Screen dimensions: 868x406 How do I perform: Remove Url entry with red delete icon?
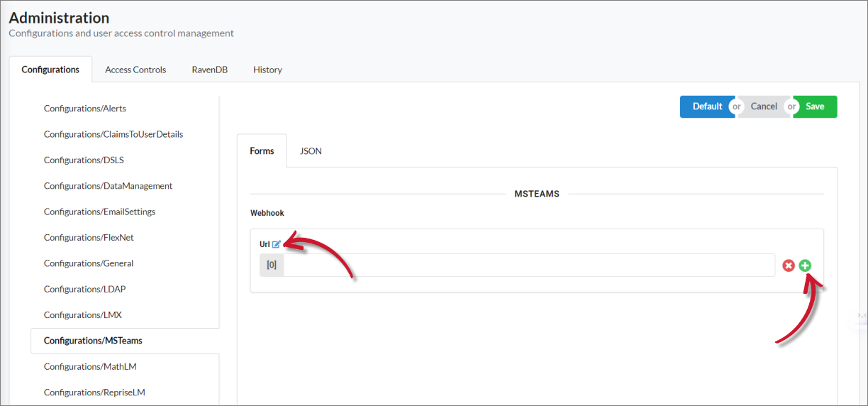tap(789, 265)
